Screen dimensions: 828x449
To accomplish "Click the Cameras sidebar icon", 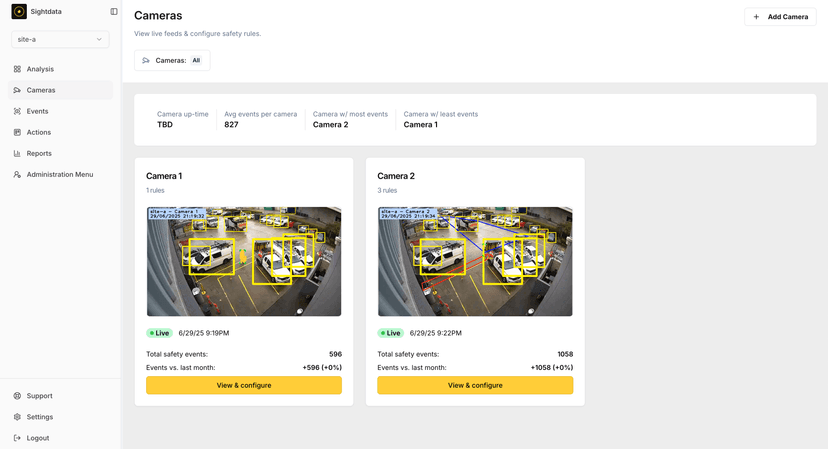I will 17,90.
